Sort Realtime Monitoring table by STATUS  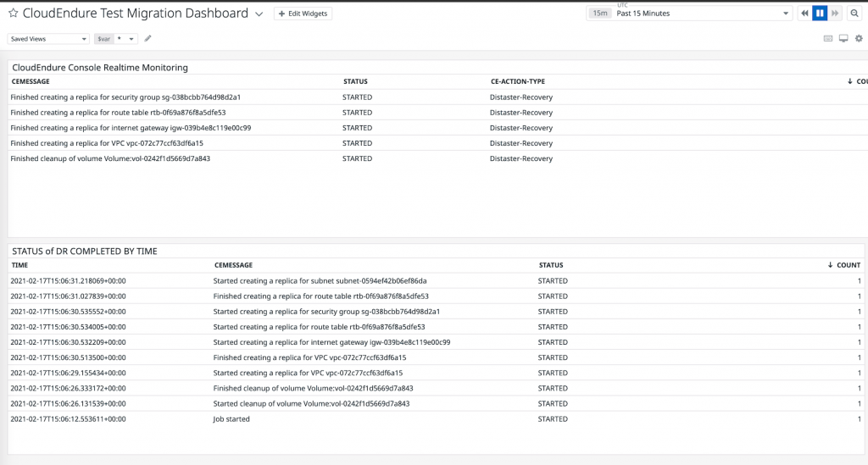tap(355, 81)
